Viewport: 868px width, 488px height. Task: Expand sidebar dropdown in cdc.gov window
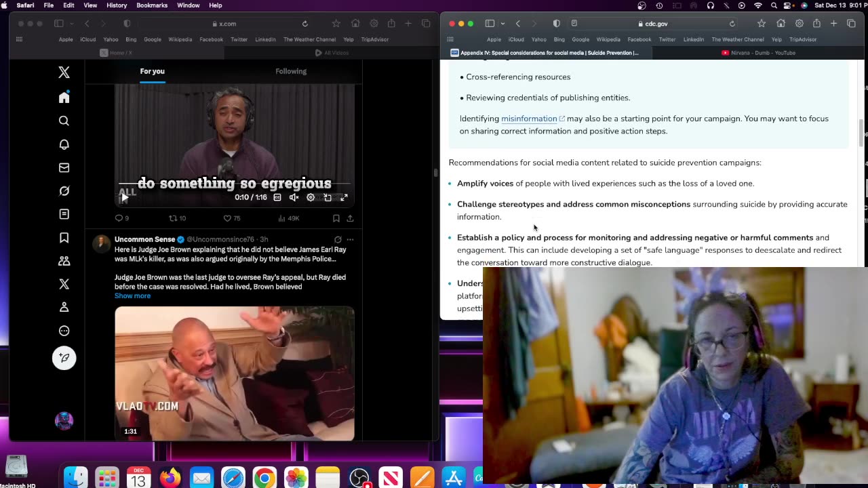(x=502, y=24)
